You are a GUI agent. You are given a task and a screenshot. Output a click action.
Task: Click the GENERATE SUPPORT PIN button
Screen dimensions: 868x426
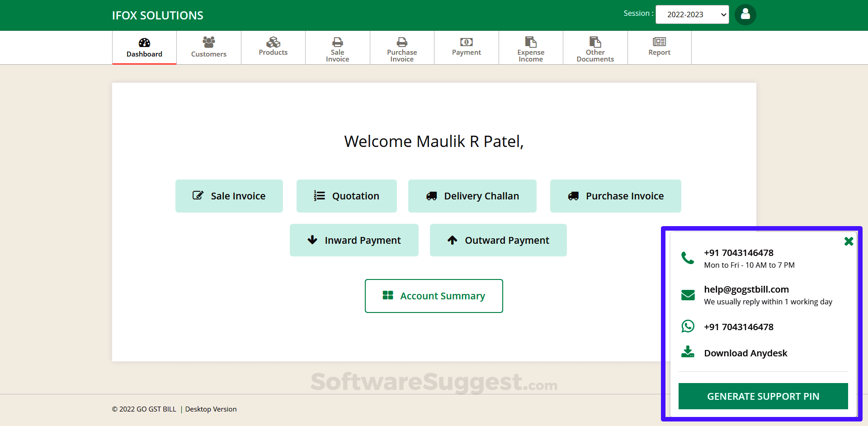[763, 396]
